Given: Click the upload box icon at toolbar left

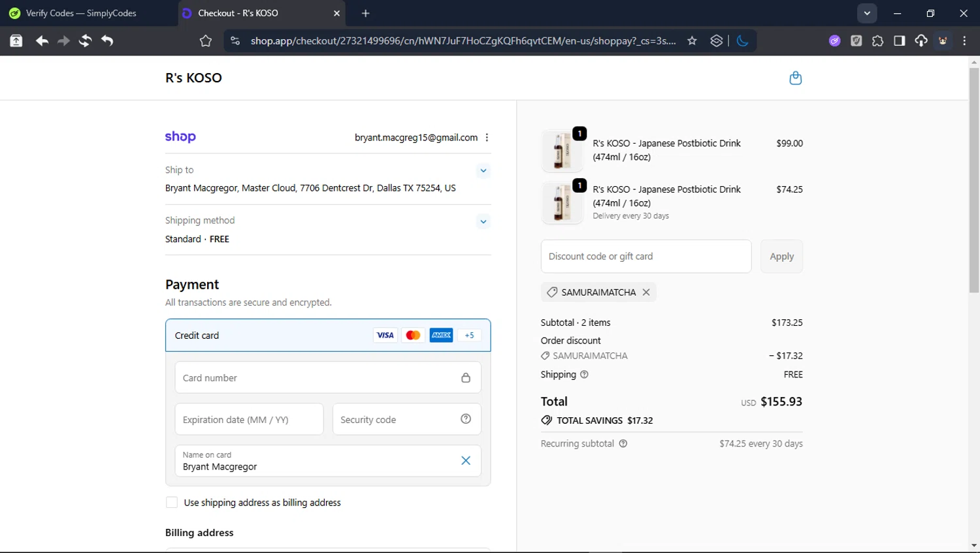Looking at the screenshot, I should (x=16, y=41).
